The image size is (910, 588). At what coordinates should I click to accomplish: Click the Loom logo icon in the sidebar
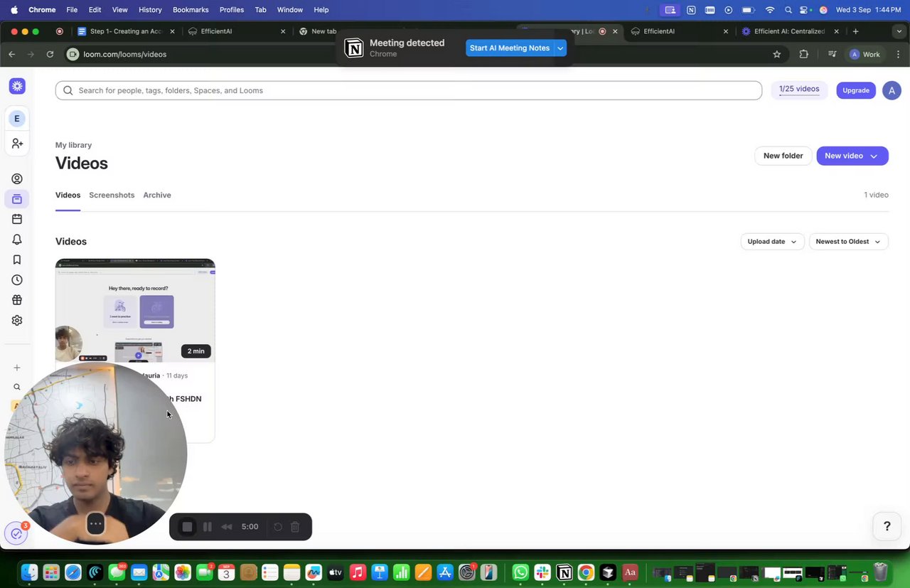17,86
